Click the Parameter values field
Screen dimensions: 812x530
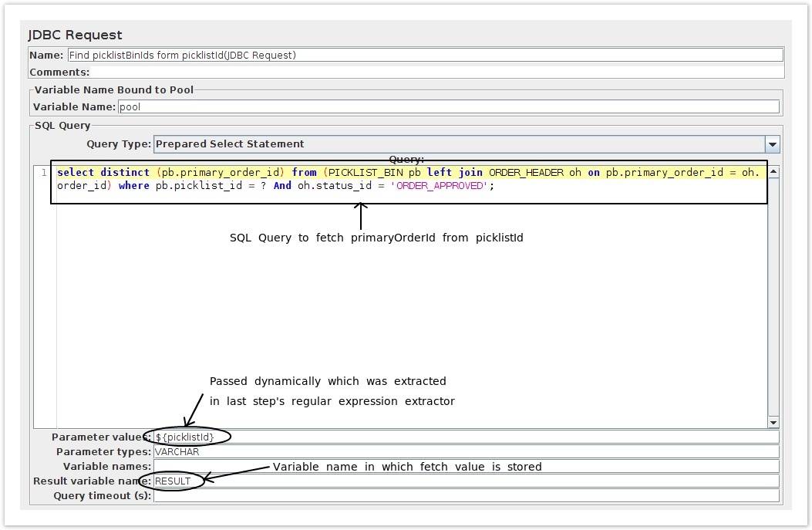[x=466, y=437]
